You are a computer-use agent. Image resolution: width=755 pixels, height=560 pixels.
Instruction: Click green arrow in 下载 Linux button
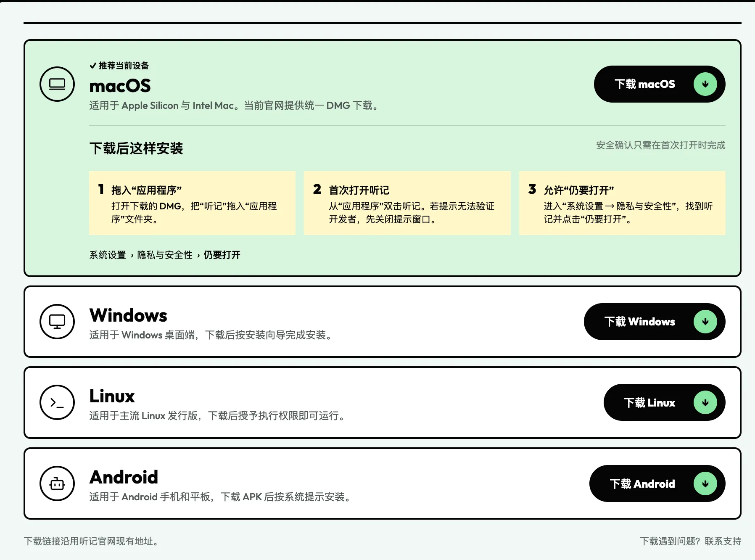pyautogui.click(x=705, y=402)
